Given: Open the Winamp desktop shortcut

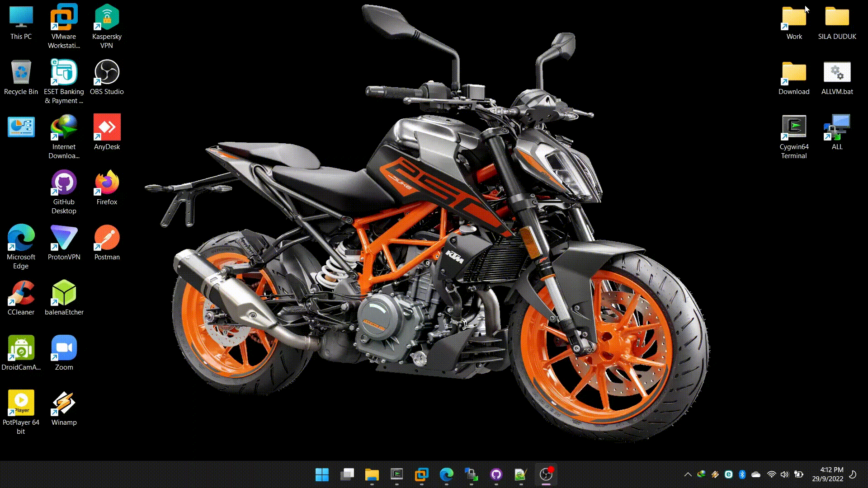Looking at the screenshot, I should click(x=64, y=404).
